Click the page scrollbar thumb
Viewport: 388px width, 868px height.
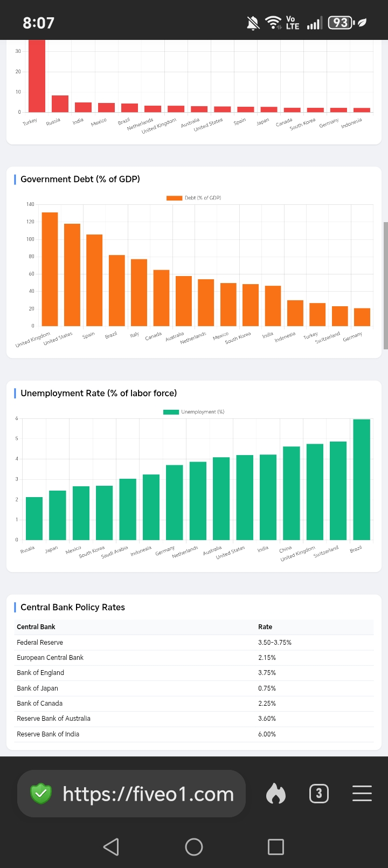(x=385, y=286)
